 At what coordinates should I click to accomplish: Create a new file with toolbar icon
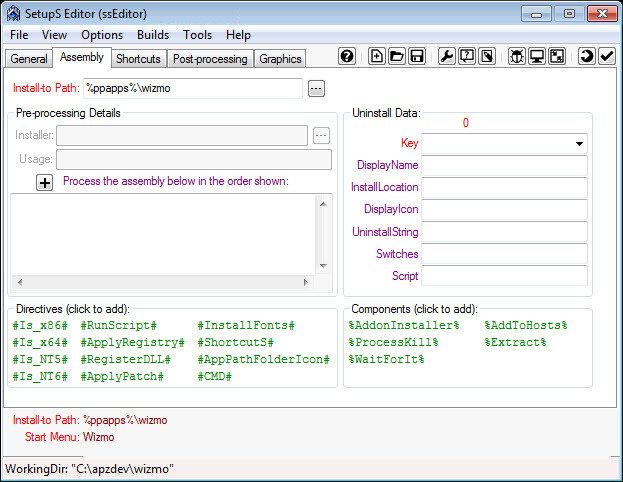376,56
